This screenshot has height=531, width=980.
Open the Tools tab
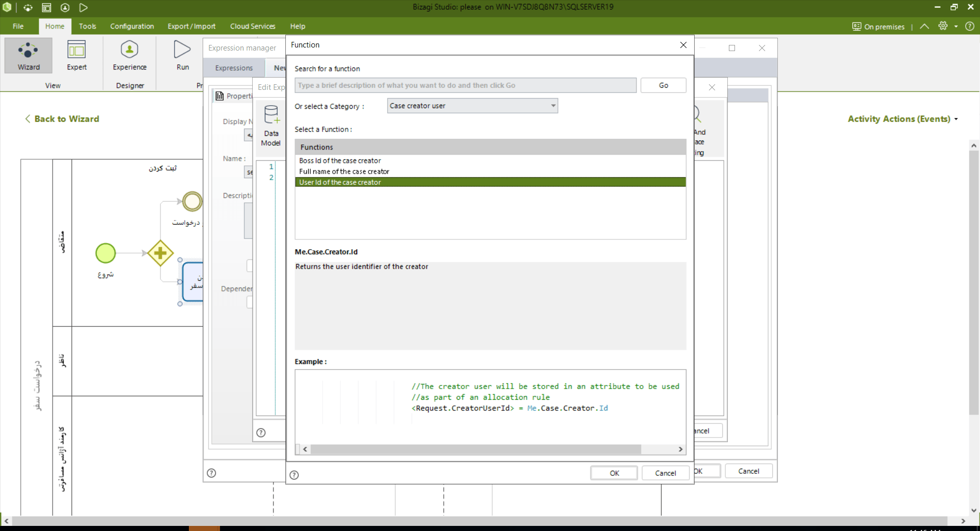(87, 26)
